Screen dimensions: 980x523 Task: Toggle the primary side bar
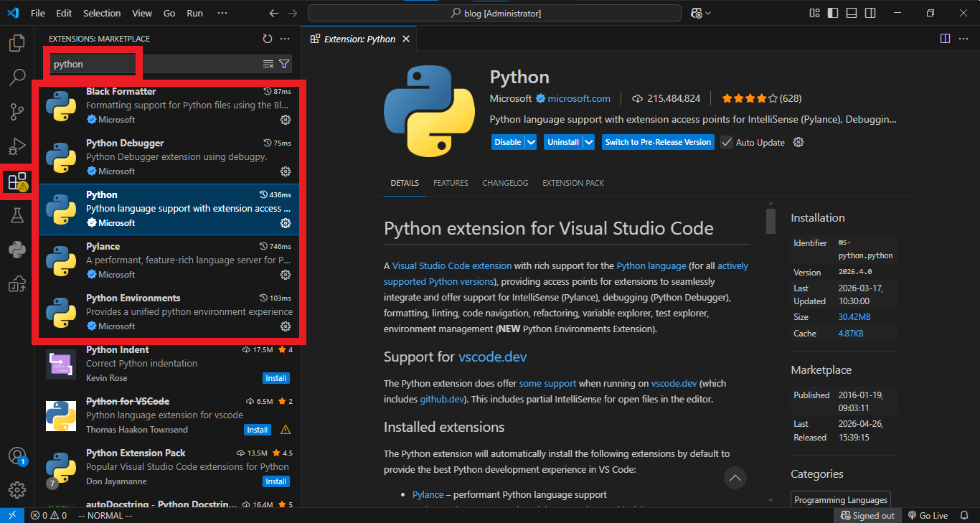pos(833,13)
